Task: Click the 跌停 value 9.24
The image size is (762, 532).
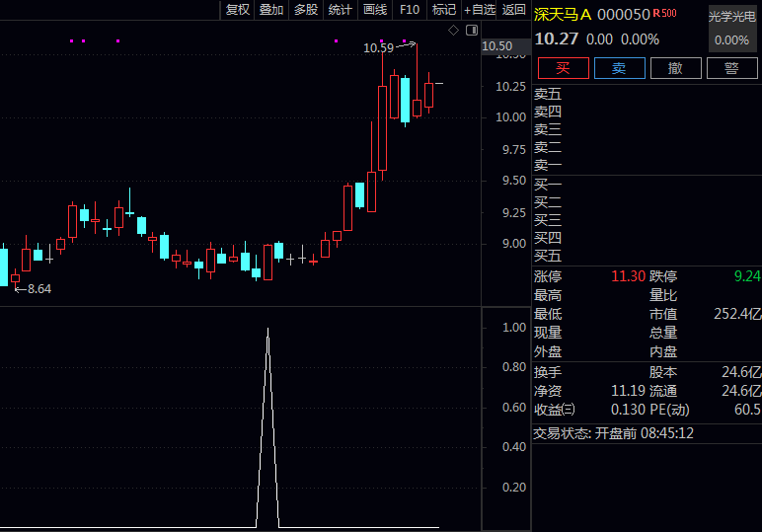Action: click(x=747, y=276)
